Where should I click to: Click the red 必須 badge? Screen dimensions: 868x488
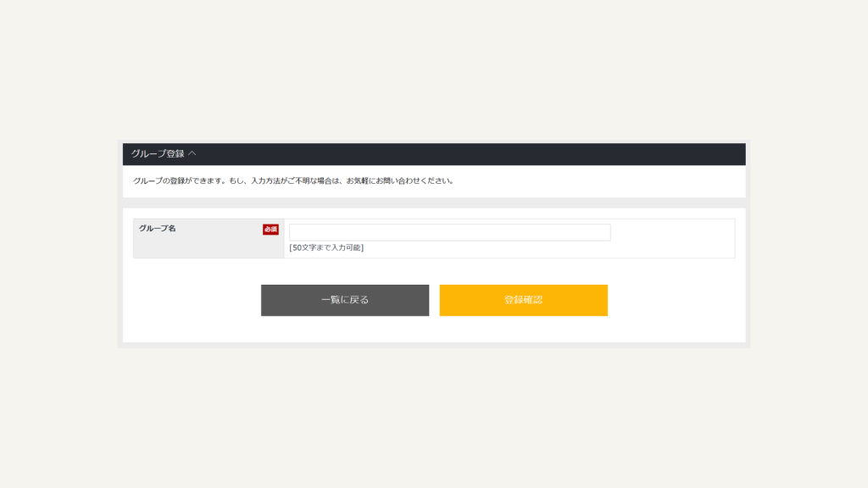click(270, 229)
